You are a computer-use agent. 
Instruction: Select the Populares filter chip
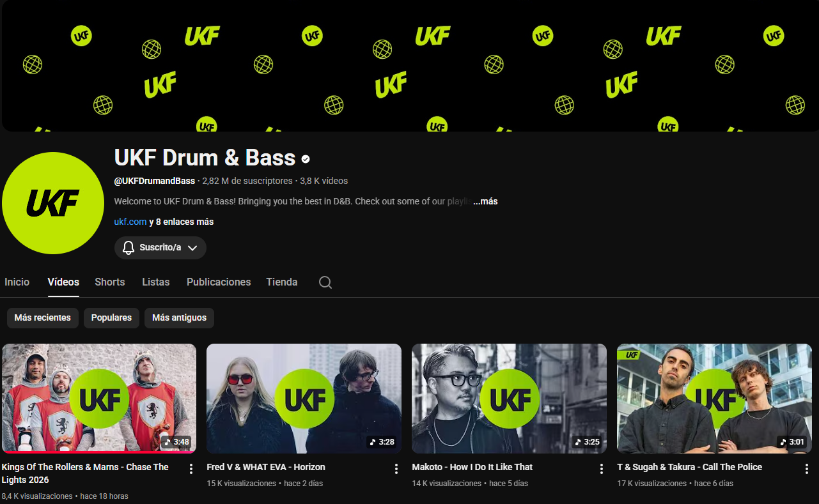[111, 317]
